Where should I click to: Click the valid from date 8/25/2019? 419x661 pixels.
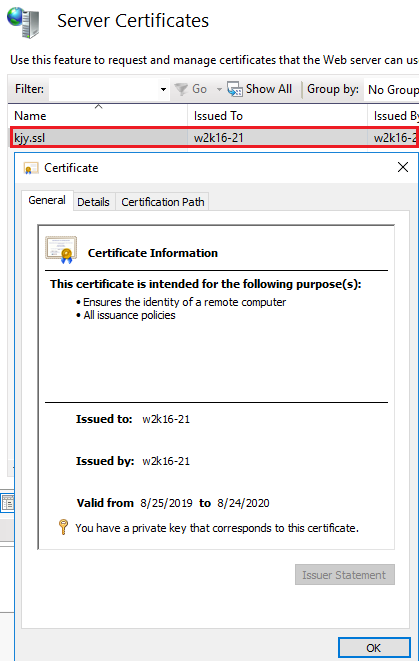(167, 503)
